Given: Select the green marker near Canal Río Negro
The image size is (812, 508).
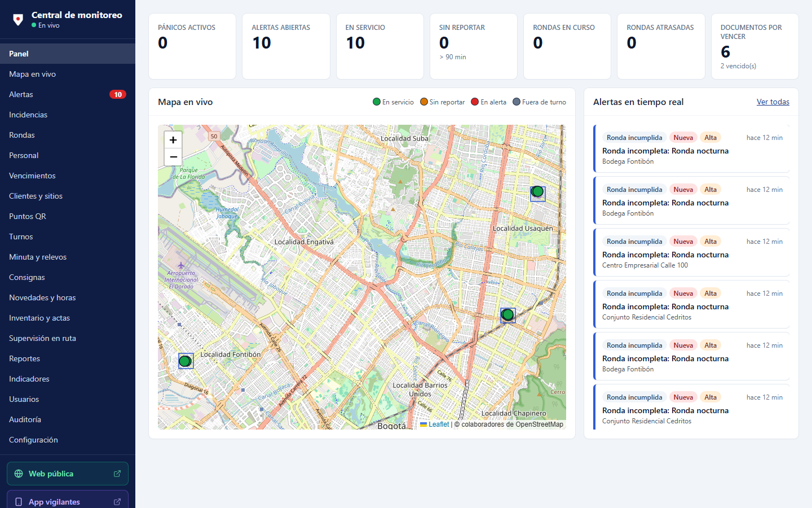Looking at the screenshot, I should click(507, 314).
